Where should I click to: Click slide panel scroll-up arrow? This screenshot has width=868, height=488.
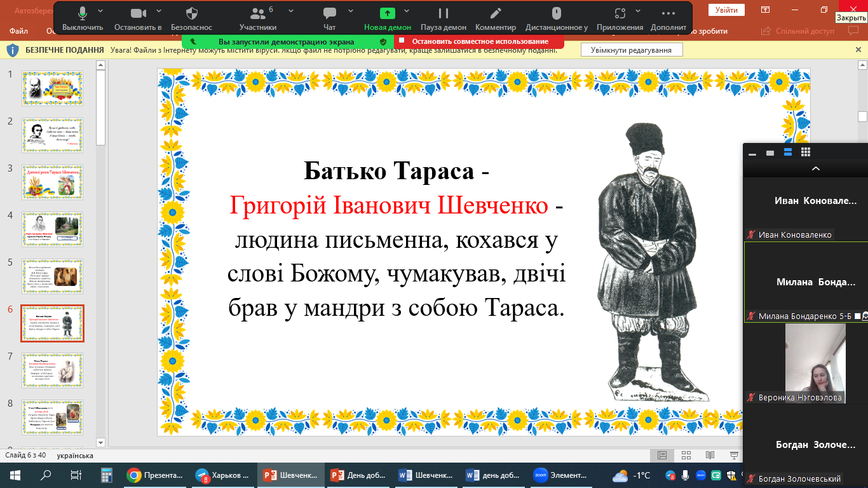click(x=100, y=65)
